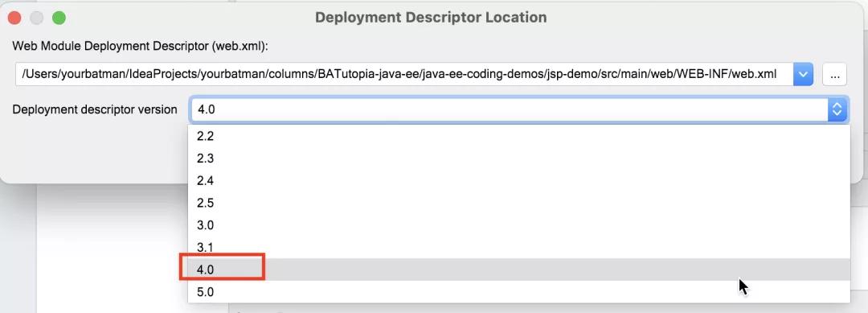Screen dimensions: 868x313
Task: Click the green zoom window button
Action: point(59,18)
